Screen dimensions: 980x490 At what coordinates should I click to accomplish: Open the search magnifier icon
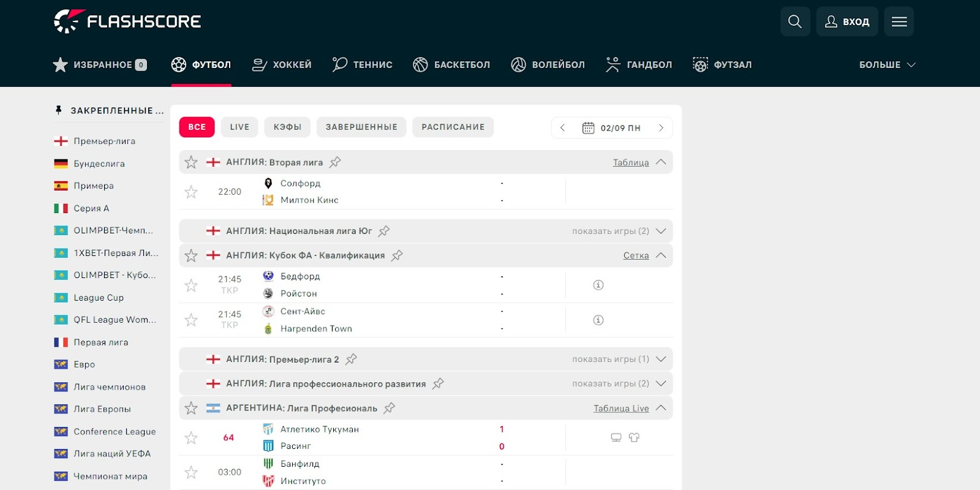pyautogui.click(x=795, y=21)
